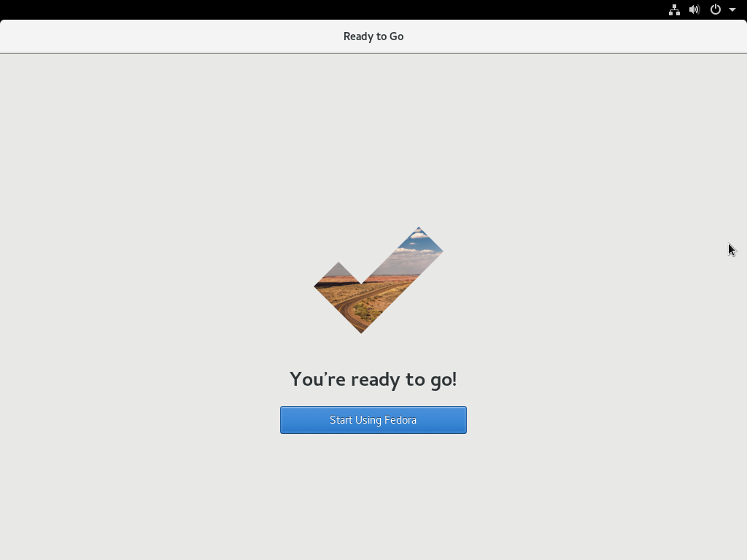Open the volume speaker icon in top bar
The width and height of the screenshot is (747, 560).
coord(694,9)
